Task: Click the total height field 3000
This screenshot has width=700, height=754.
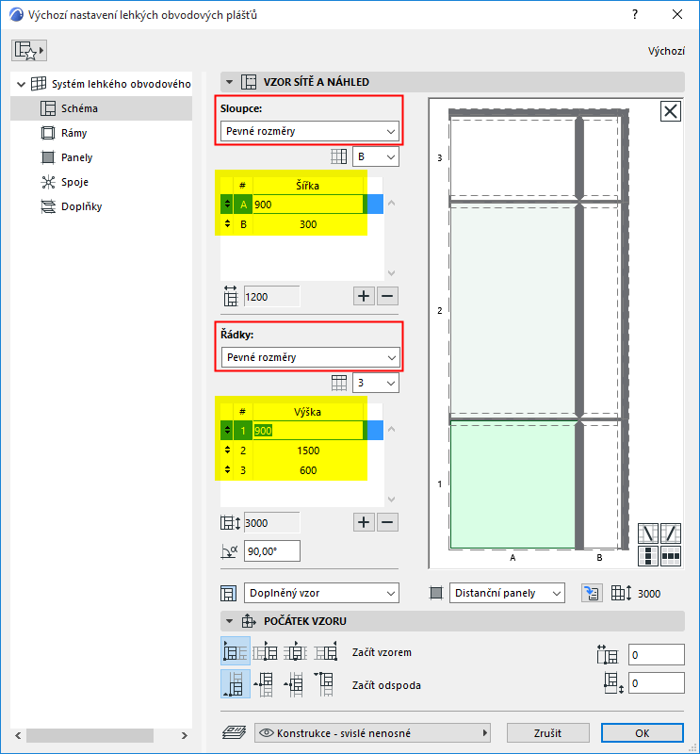Action: [271, 523]
